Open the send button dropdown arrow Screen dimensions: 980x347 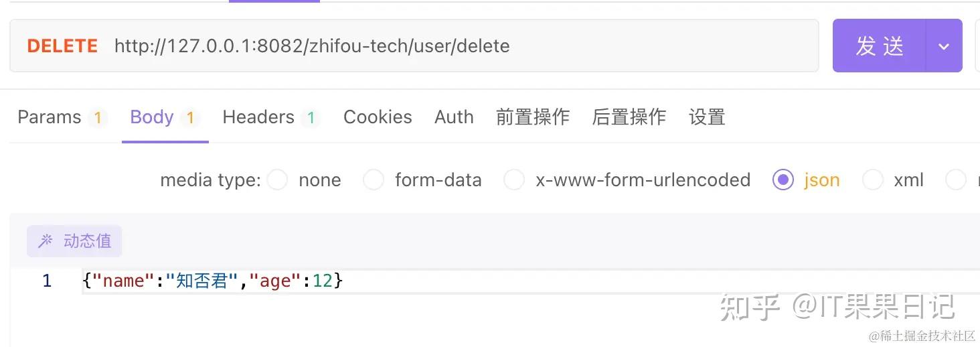(x=944, y=46)
